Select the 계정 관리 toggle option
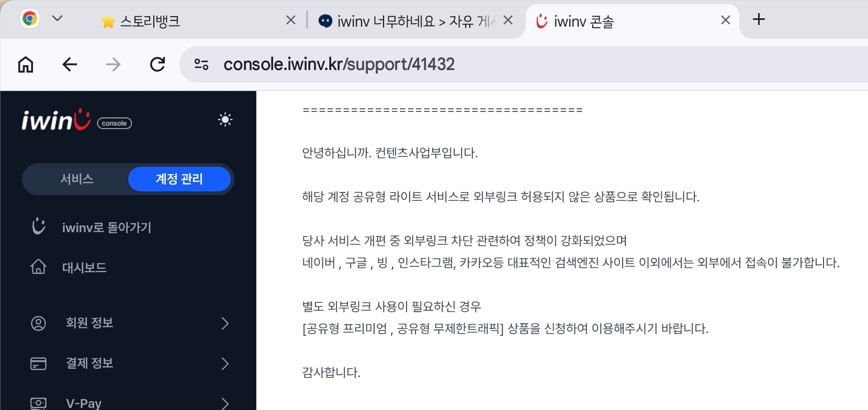 click(x=179, y=179)
